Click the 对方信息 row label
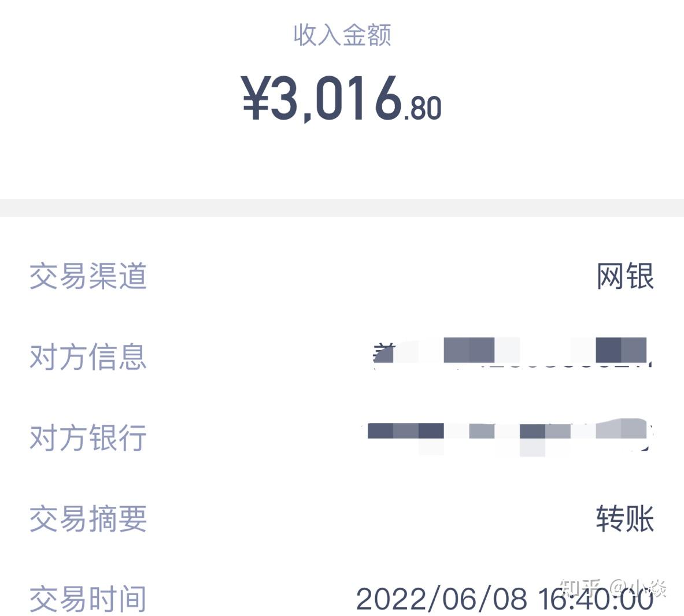 click(x=88, y=357)
